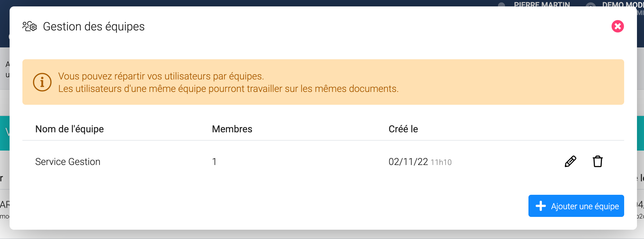Click the member count 1 for Service Gestion
The height and width of the screenshot is (239, 644).
tap(214, 162)
